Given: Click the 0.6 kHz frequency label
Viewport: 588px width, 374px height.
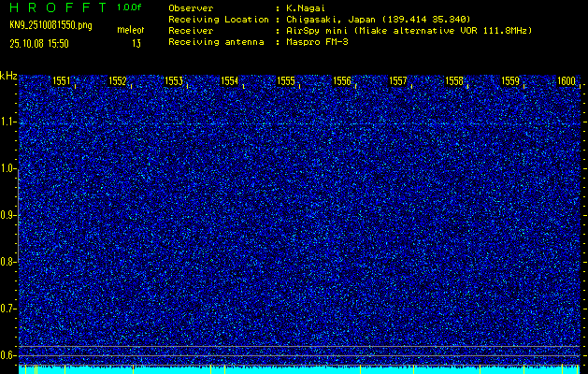Looking at the screenshot, I should point(8,355).
